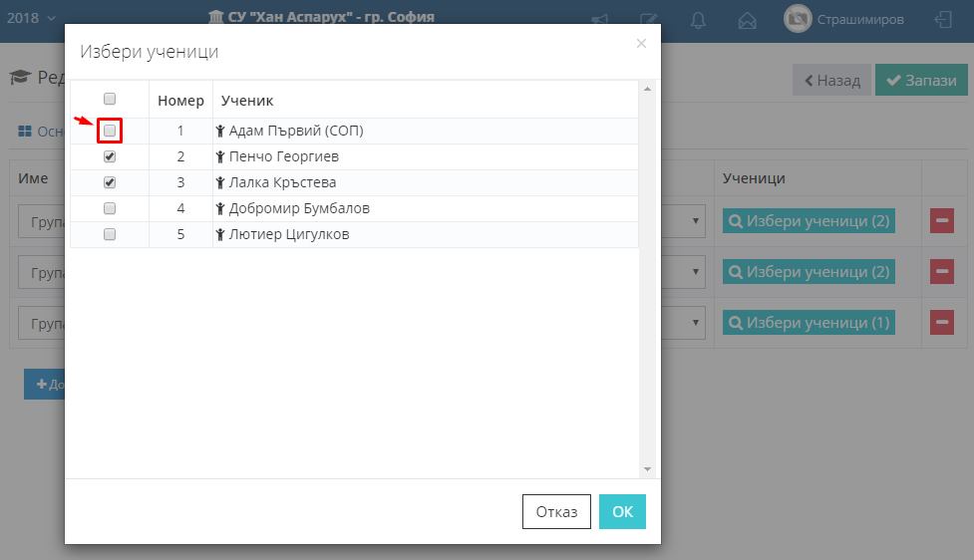The width and height of the screenshot is (974, 560).
Task: Open the notifications bell icon
Action: click(698, 20)
